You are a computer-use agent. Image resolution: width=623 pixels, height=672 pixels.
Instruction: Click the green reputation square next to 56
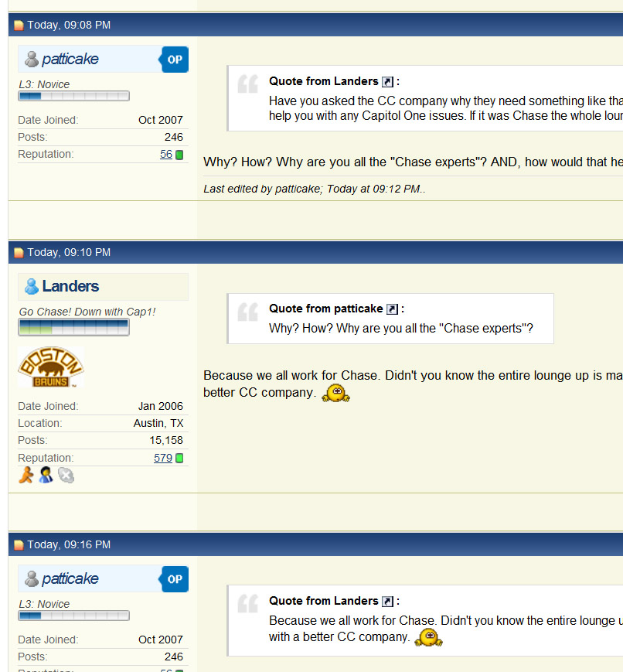coord(179,155)
